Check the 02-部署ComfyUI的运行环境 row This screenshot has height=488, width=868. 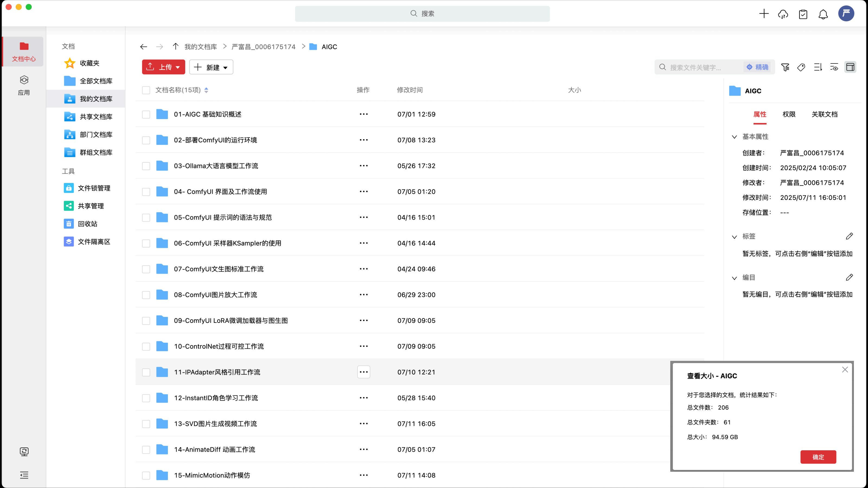(146, 140)
